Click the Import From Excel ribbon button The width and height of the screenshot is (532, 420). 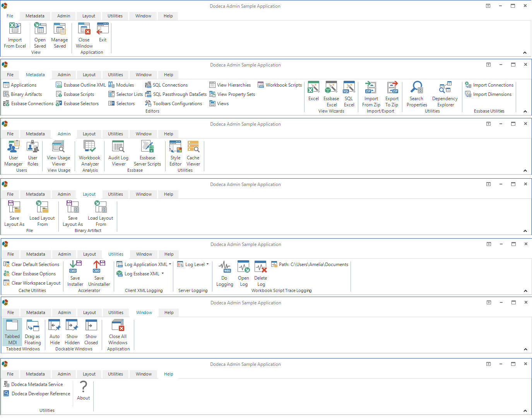[x=15, y=36]
